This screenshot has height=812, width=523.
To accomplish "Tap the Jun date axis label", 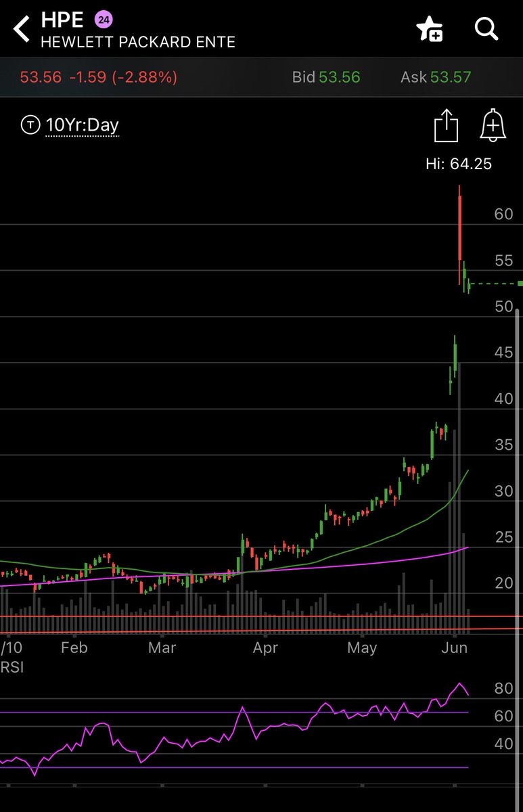I will pos(454,648).
